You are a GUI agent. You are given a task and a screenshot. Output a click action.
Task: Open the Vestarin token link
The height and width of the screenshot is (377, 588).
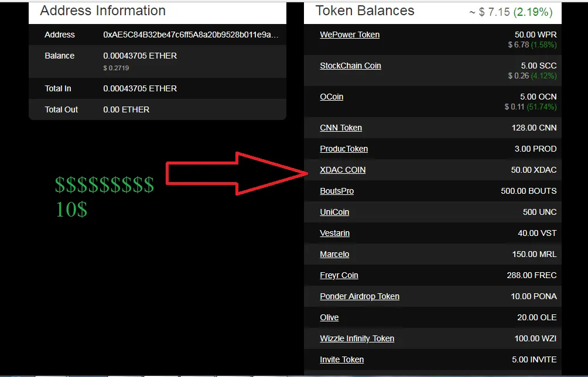pyautogui.click(x=334, y=233)
